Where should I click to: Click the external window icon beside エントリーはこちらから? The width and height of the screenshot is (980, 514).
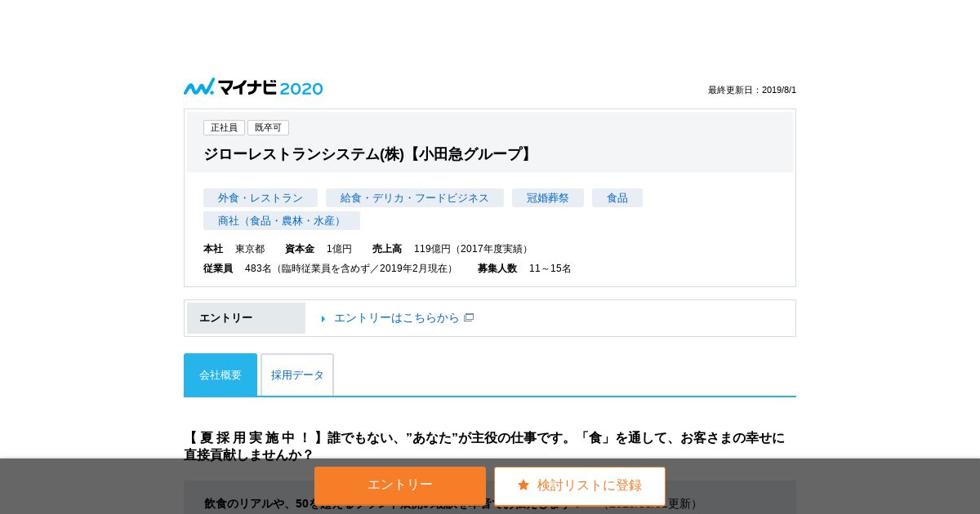click(469, 317)
